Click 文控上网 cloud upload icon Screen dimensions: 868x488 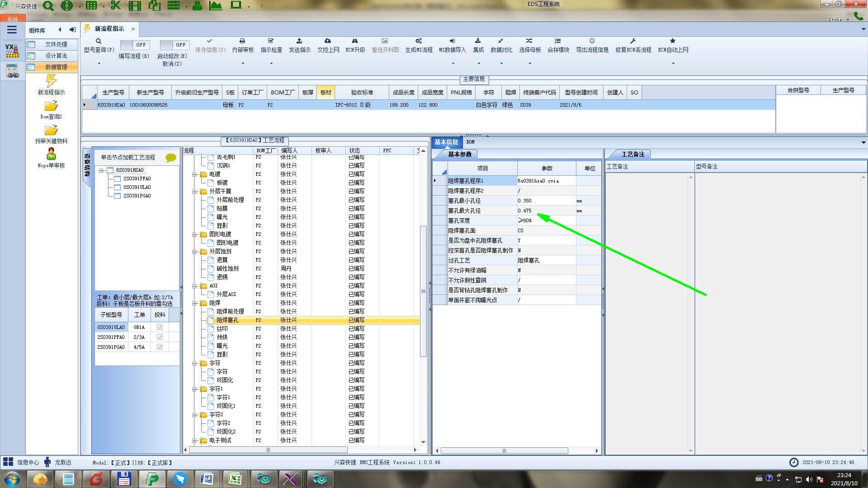[x=328, y=41]
